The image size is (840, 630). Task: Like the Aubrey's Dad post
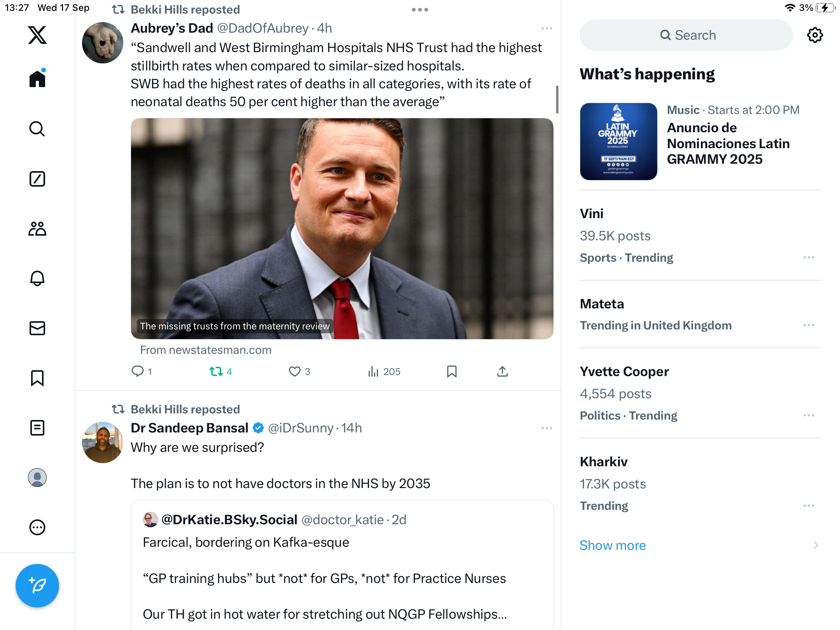click(295, 372)
